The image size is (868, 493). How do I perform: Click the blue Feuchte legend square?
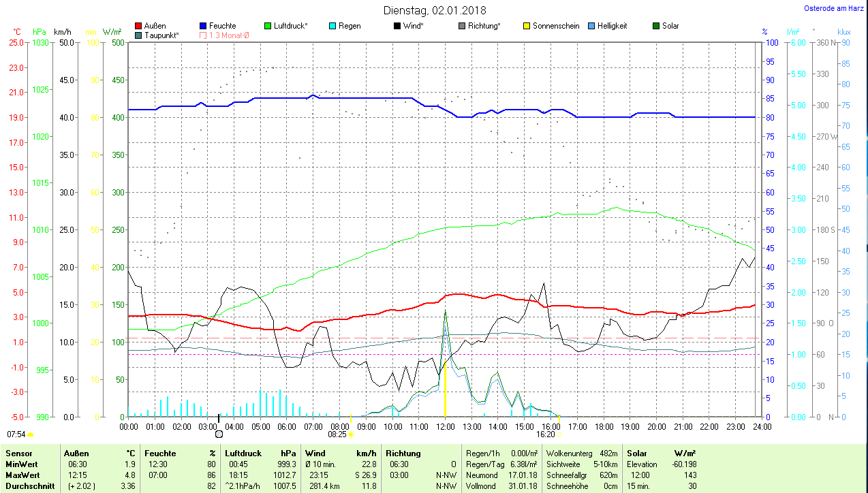click(203, 26)
